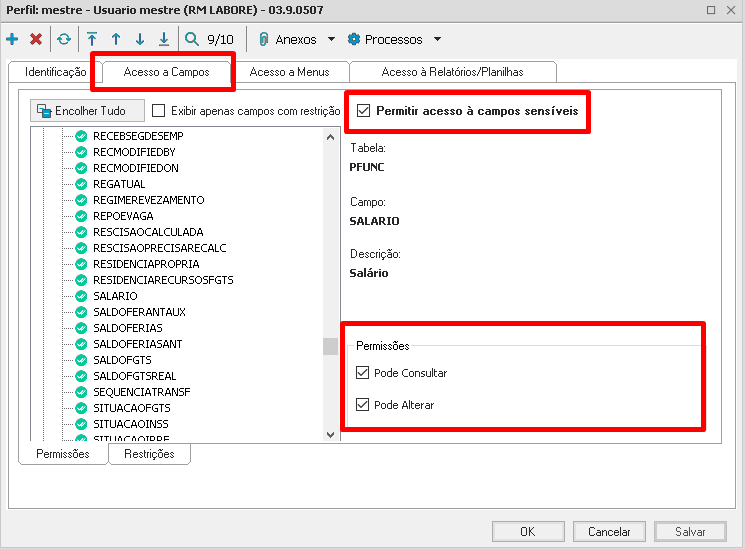Switch to the Identificação tab
This screenshot has width=745, height=549.
(x=55, y=72)
